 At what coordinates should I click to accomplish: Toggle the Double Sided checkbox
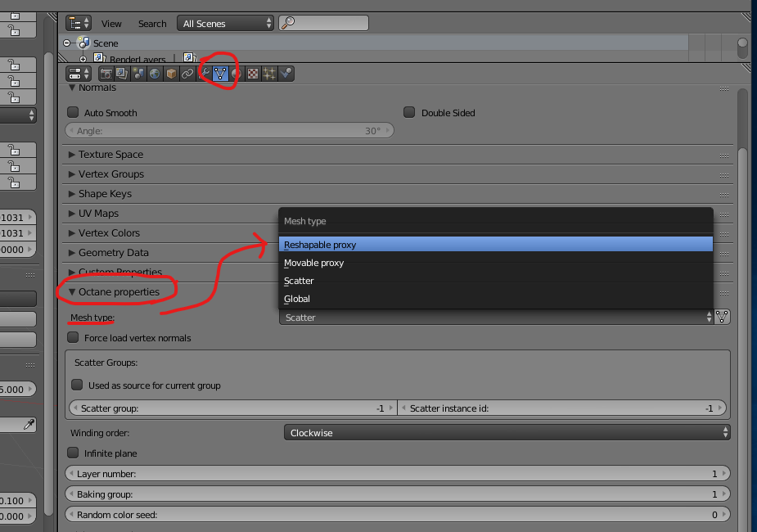click(x=409, y=112)
